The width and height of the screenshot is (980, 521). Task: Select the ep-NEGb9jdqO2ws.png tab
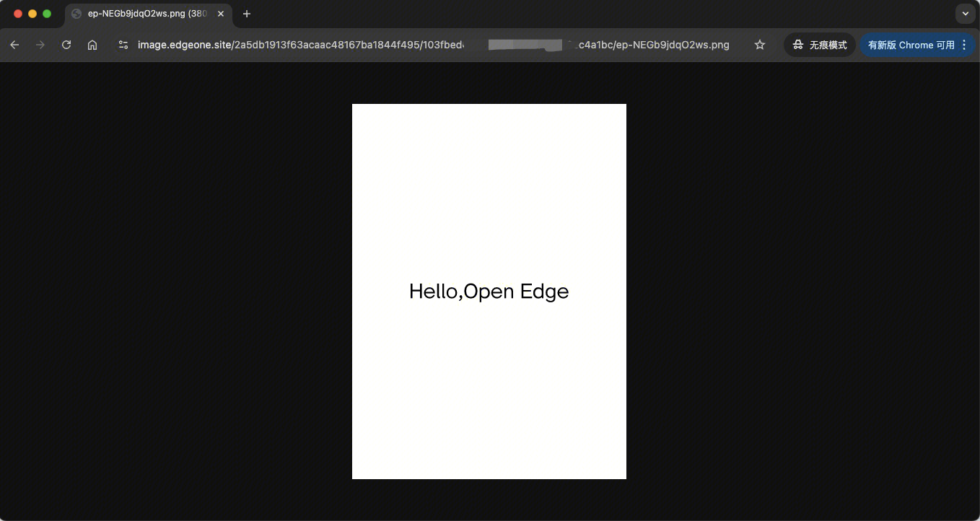[149, 14]
